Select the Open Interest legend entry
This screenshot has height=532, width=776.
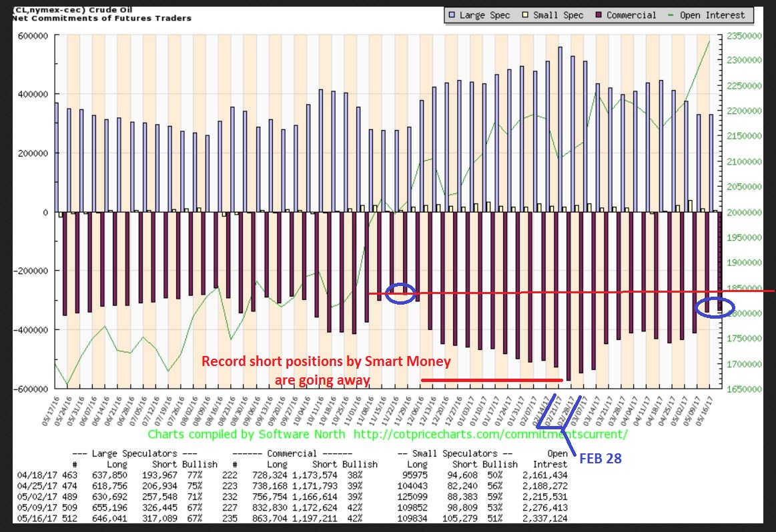click(x=706, y=15)
